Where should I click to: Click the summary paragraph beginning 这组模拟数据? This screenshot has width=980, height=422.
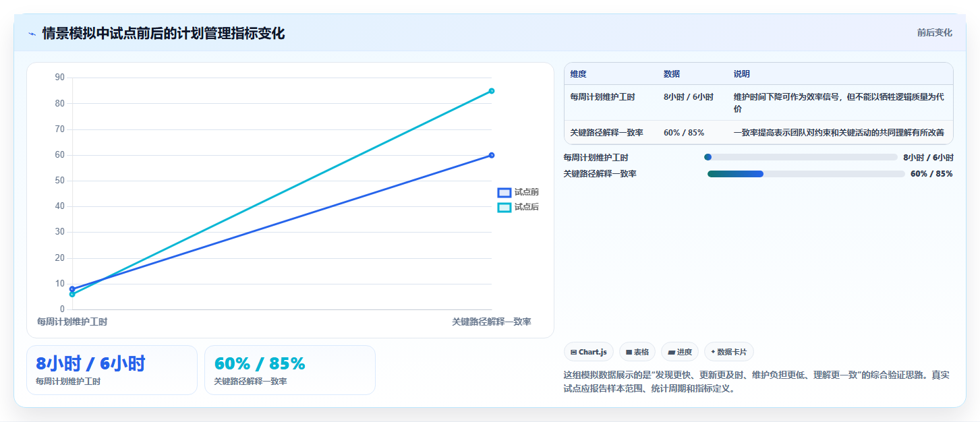pyautogui.click(x=757, y=382)
